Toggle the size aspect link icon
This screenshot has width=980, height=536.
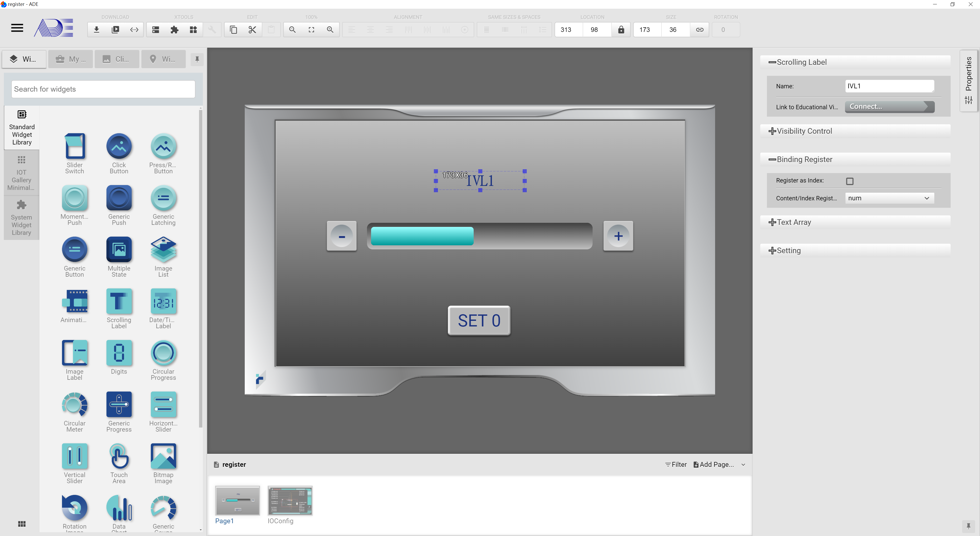700,30
